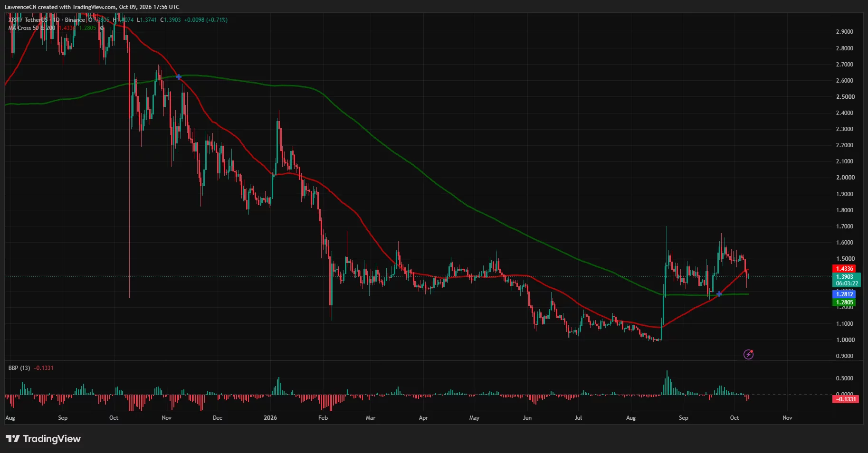Click the green 1.2805 price label
This screenshot has height=453, width=868.
tap(844, 302)
